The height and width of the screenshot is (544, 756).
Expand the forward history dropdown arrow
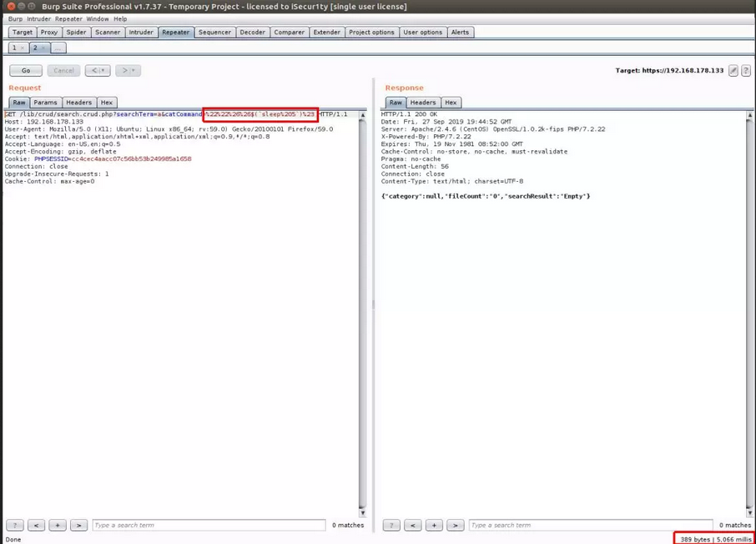(134, 71)
